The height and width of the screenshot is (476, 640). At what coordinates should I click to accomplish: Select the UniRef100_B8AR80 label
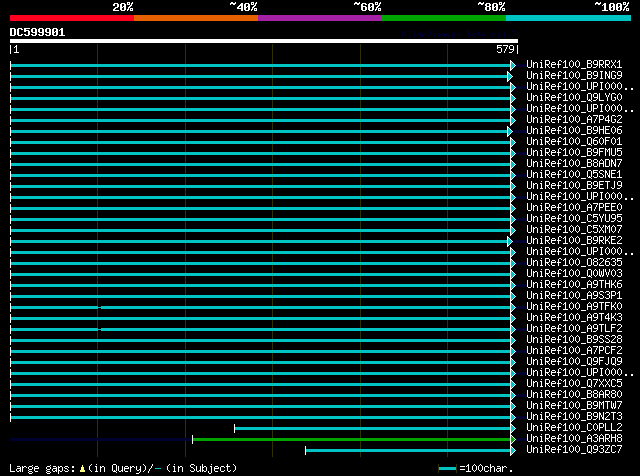[574, 395]
